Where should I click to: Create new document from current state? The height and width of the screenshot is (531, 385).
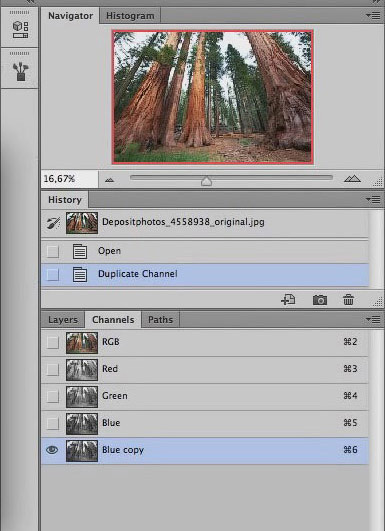click(288, 300)
